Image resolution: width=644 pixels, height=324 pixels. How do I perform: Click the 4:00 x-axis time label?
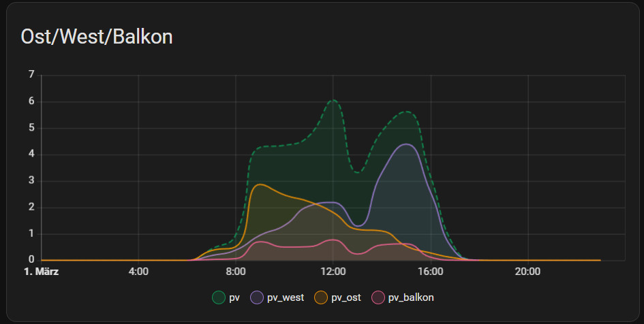point(138,272)
